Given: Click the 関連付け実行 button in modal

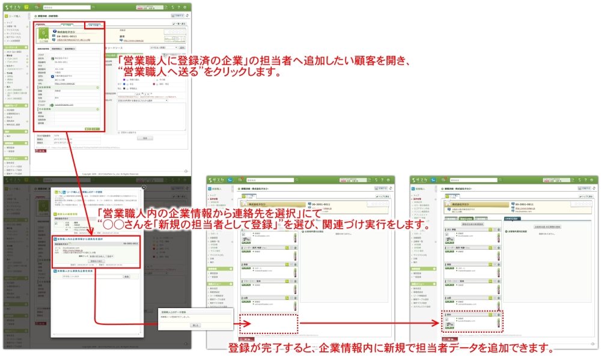Looking at the screenshot, I should click(x=95, y=261).
